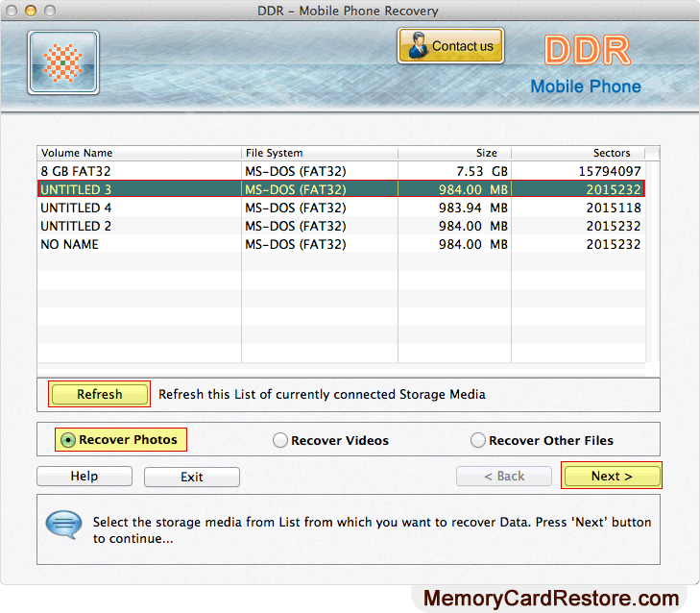Click the Contact us person icon

pyautogui.click(x=418, y=46)
